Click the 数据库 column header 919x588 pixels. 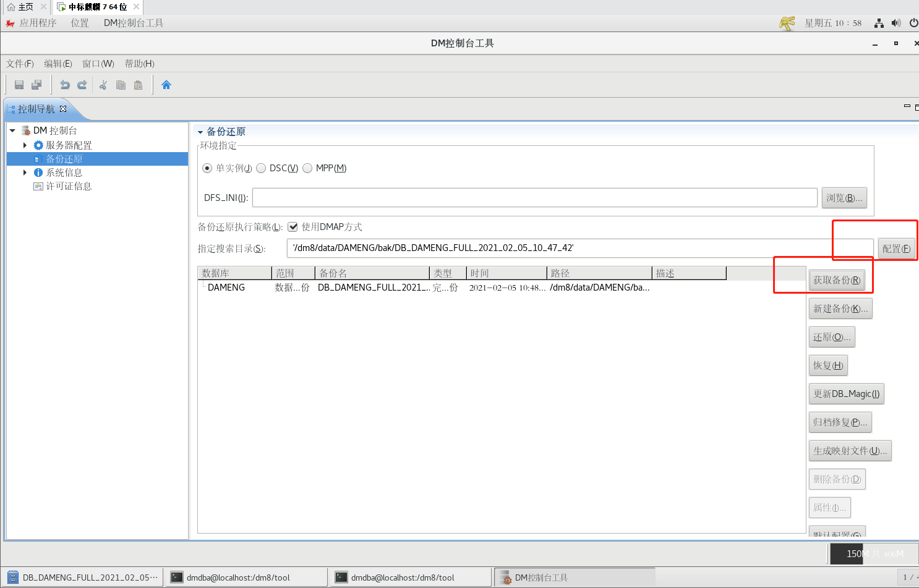click(234, 273)
